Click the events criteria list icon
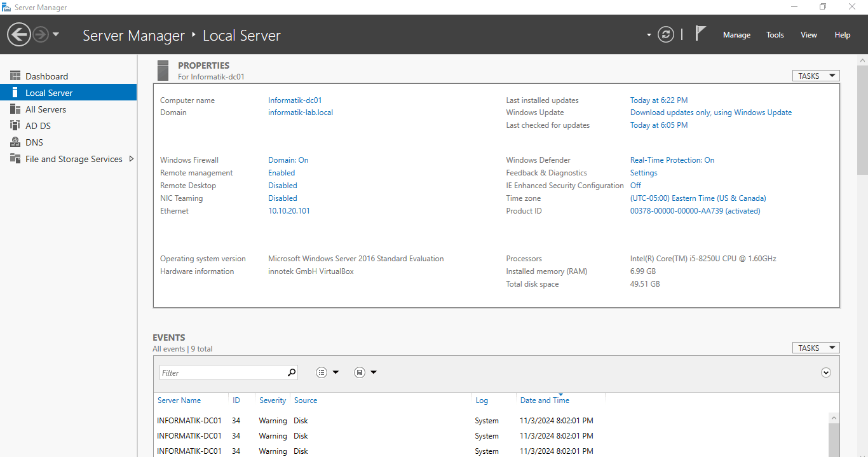Image resolution: width=868 pixels, height=457 pixels. click(x=322, y=372)
